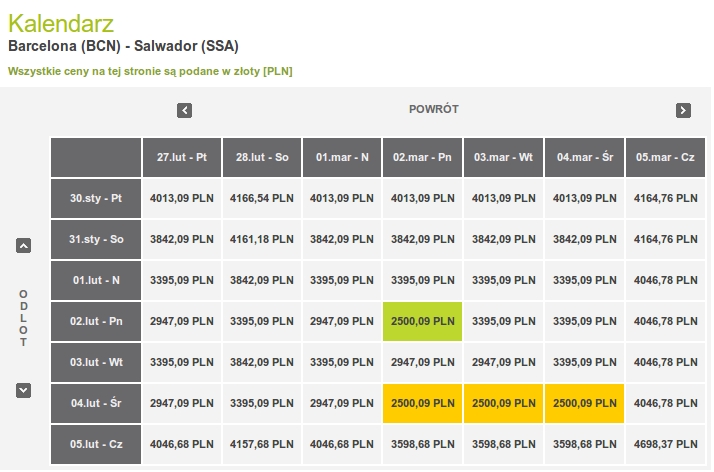Choose 4013,09 PLN for 30.sty returning 03.mar
This screenshot has height=472, width=714.
click(x=504, y=198)
